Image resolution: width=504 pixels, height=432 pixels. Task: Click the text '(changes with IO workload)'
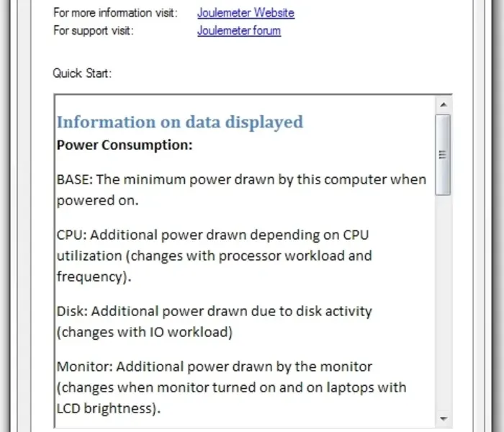tap(144, 332)
